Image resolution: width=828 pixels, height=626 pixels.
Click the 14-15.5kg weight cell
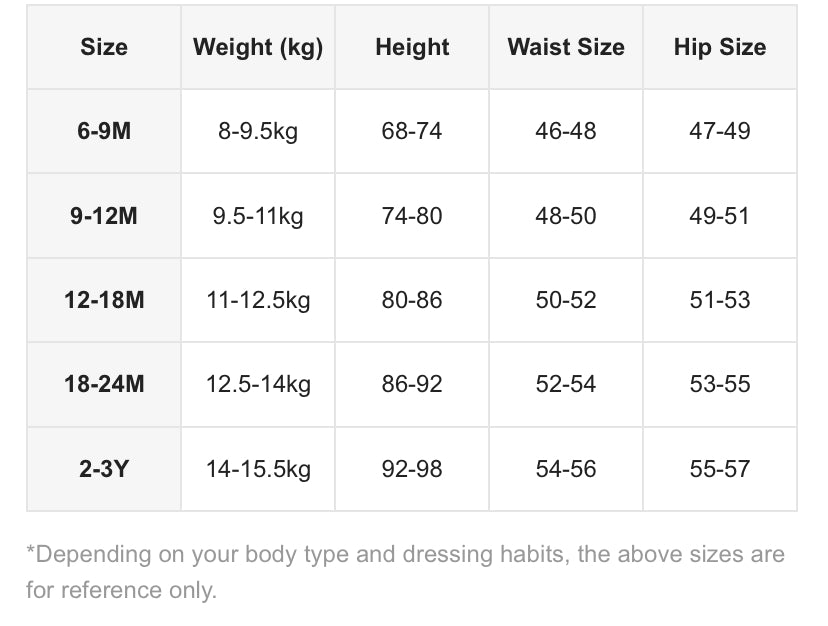tap(258, 469)
